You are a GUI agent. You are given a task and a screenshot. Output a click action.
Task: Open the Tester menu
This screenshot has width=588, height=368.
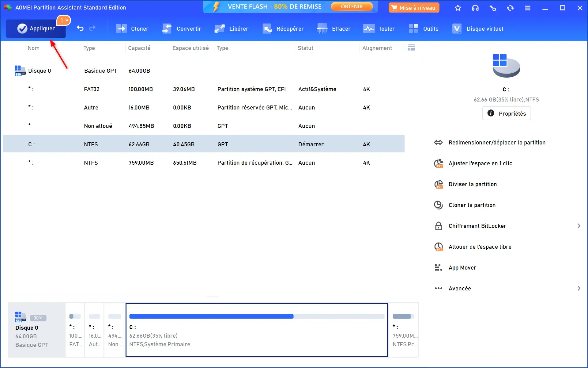pyautogui.click(x=379, y=29)
